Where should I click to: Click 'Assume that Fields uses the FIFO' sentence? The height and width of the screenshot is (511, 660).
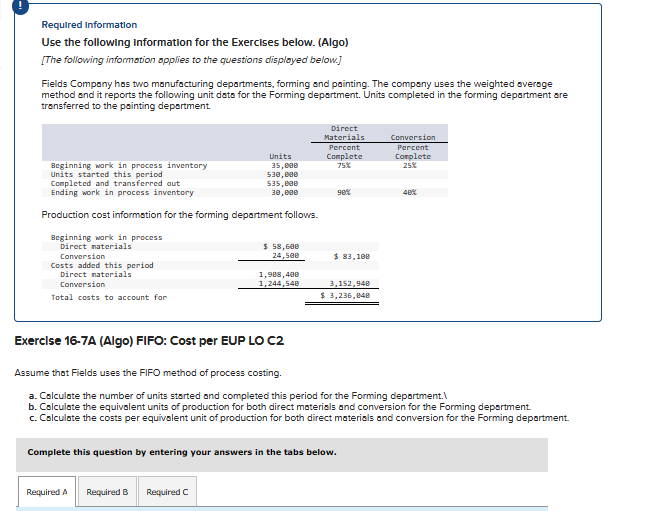coord(148,373)
